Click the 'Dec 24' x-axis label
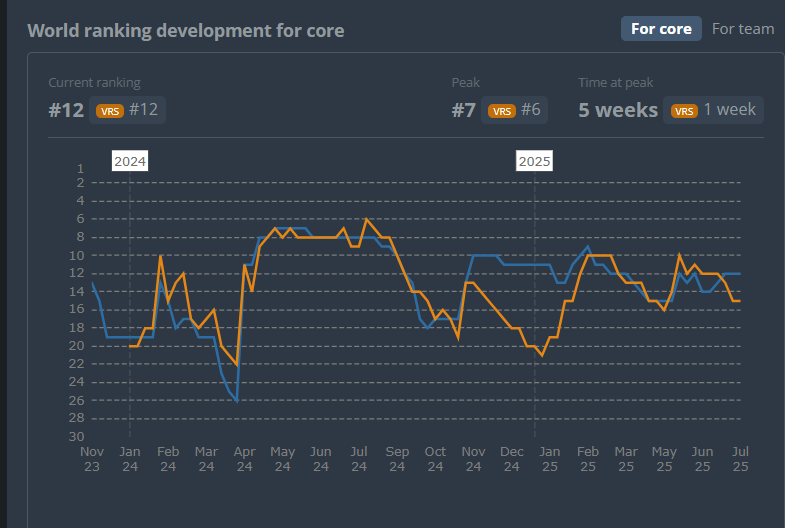 (x=512, y=459)
